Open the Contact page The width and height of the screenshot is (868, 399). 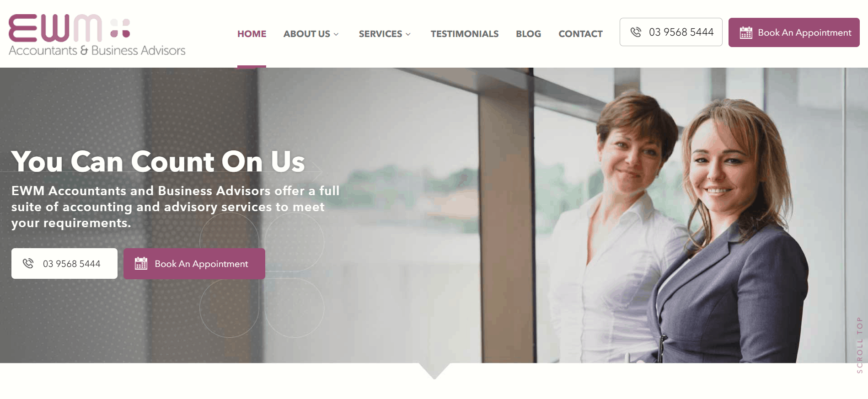click(580, 34)
